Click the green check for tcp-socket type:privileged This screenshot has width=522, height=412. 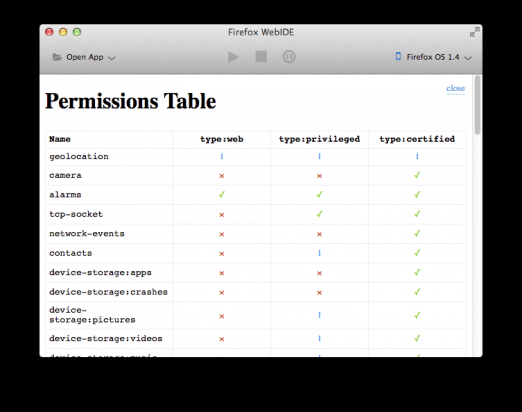319,214
